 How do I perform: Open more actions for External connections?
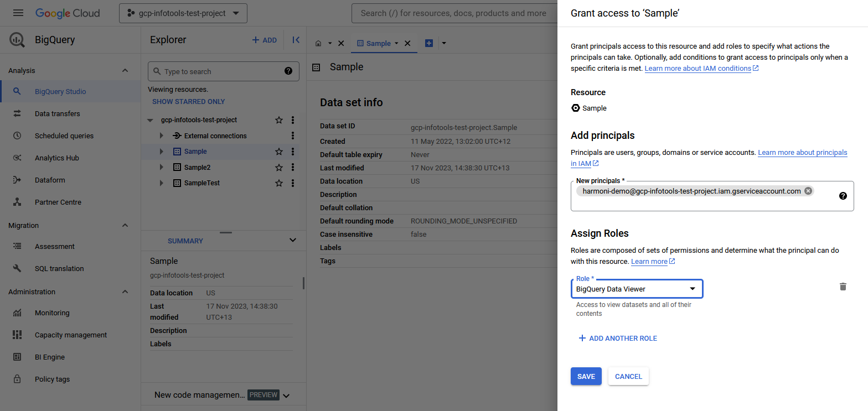[x=293, y=136]
